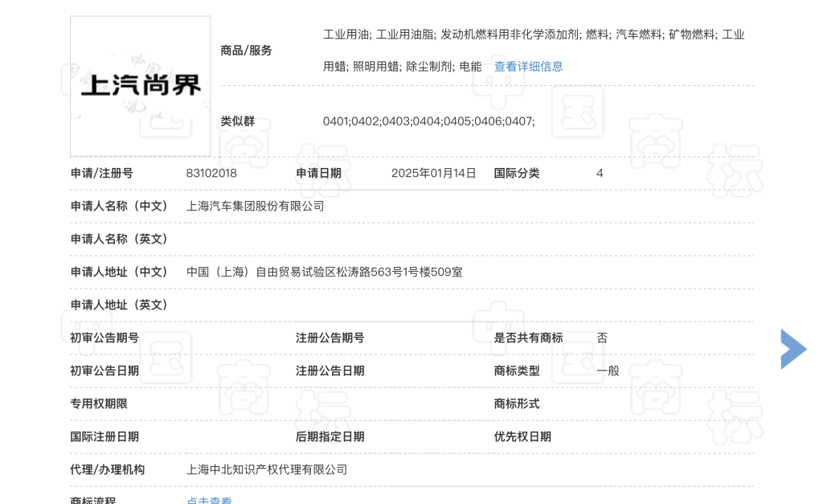The width and height of the screenshot is (823, 504).
Task: Click the goods/services description text
Action: tap(533, 35)
